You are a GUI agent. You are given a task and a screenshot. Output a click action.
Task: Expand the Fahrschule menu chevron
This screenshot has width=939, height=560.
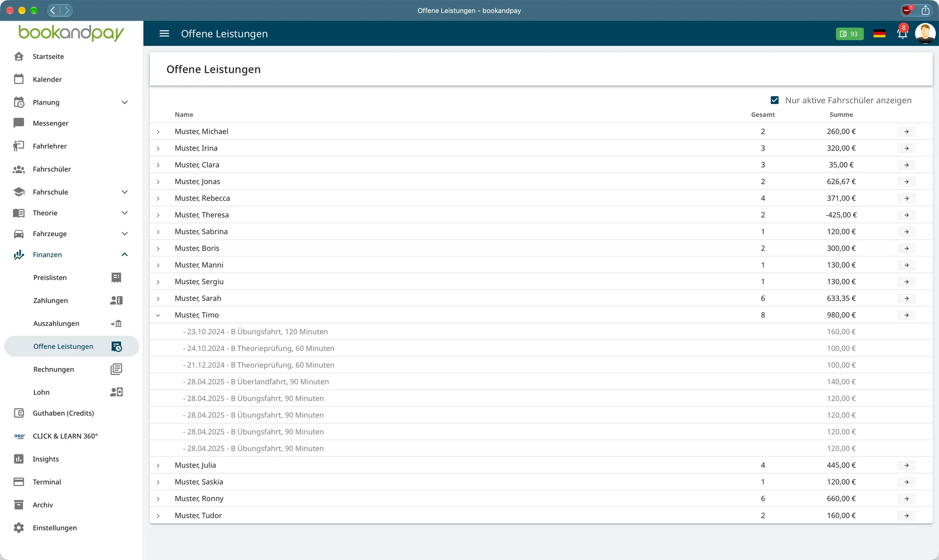click(124, 192)
